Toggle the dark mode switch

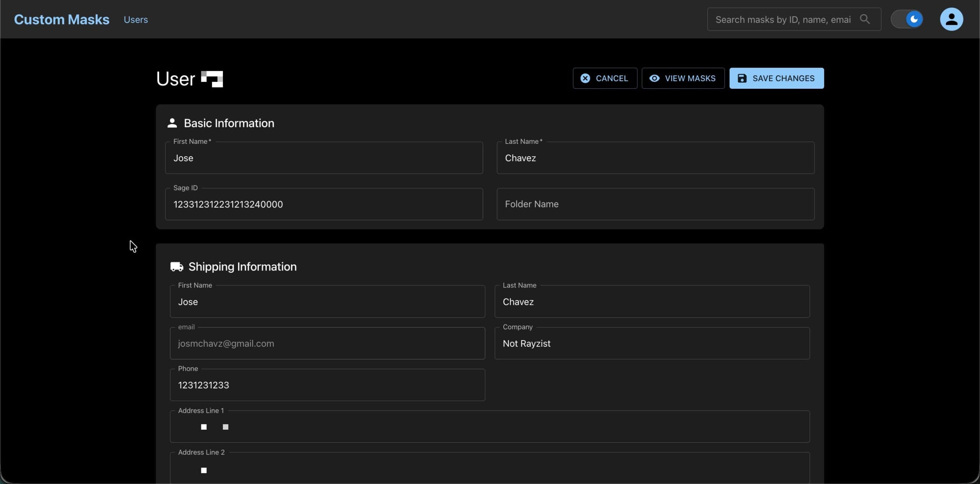[x=906, y=19]
